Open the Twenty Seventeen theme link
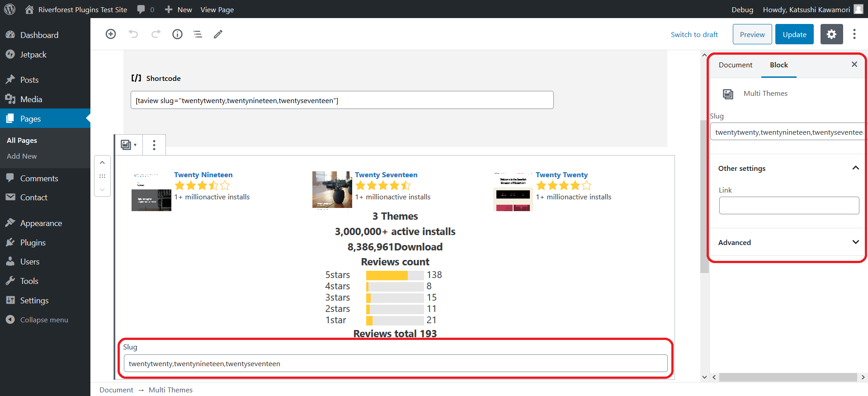Screen dimensions: 868x396 coord(386,174)
